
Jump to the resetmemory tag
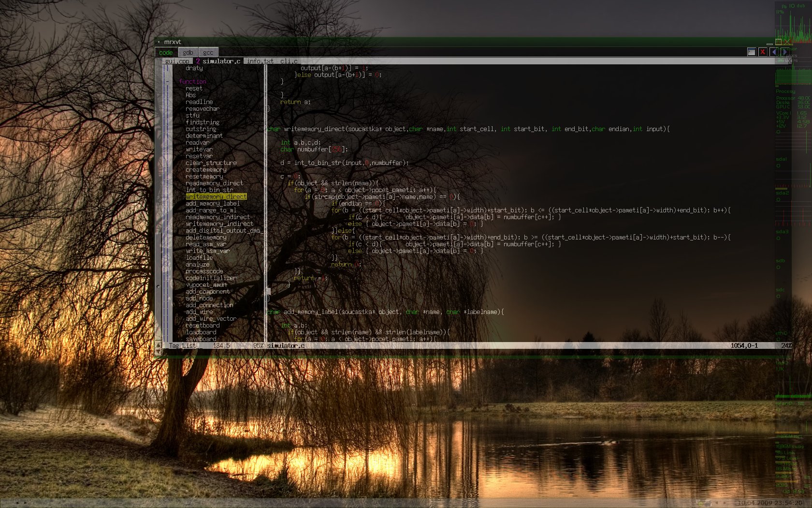click(x=204, y=176)
